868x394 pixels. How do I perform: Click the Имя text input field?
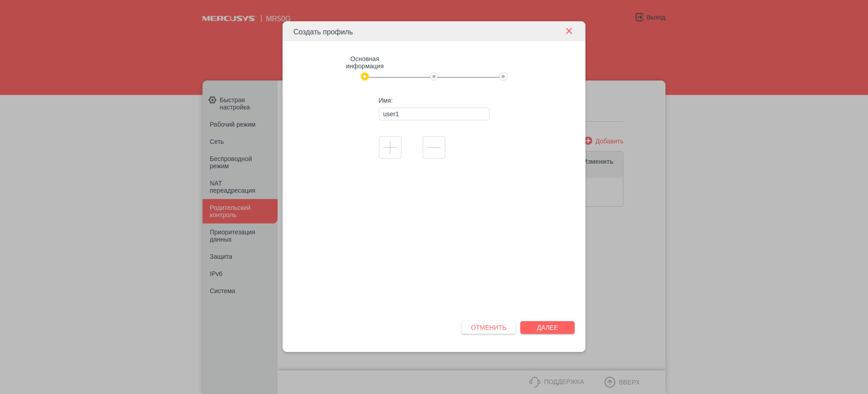click(434, 114)
